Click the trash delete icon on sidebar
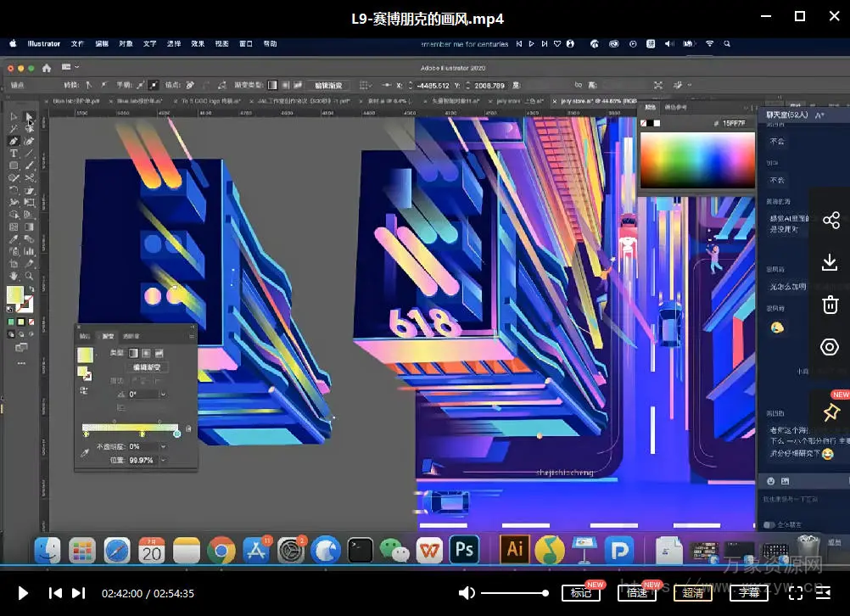This screenshot has height=616, width=850. pos(830,305)
